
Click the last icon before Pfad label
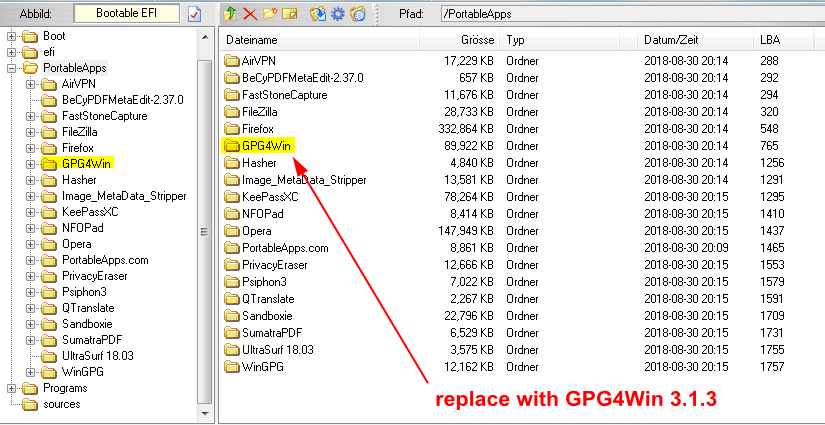358,14
